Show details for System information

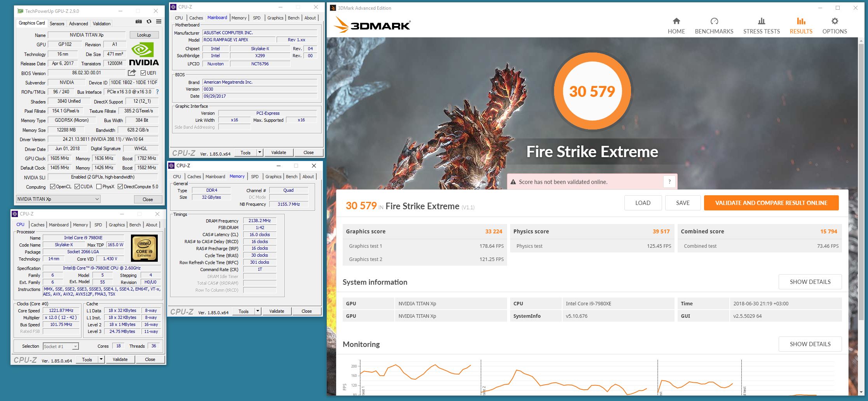click(x=810, y=282)
